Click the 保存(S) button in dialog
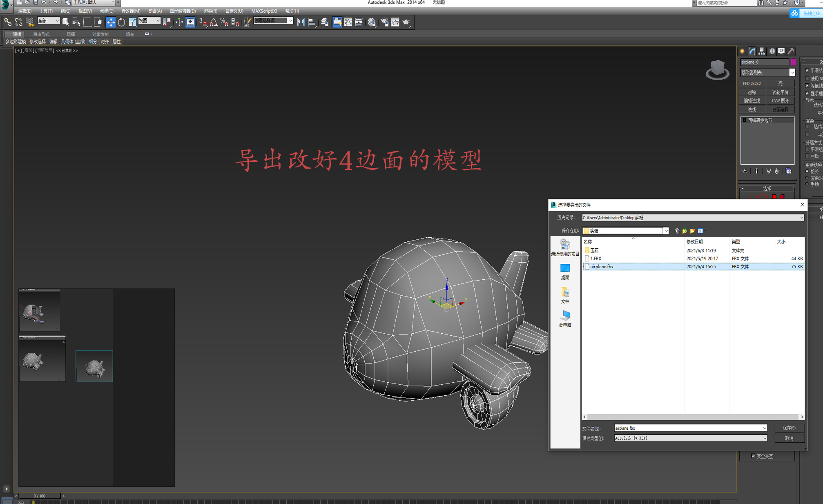 (789, 428)
